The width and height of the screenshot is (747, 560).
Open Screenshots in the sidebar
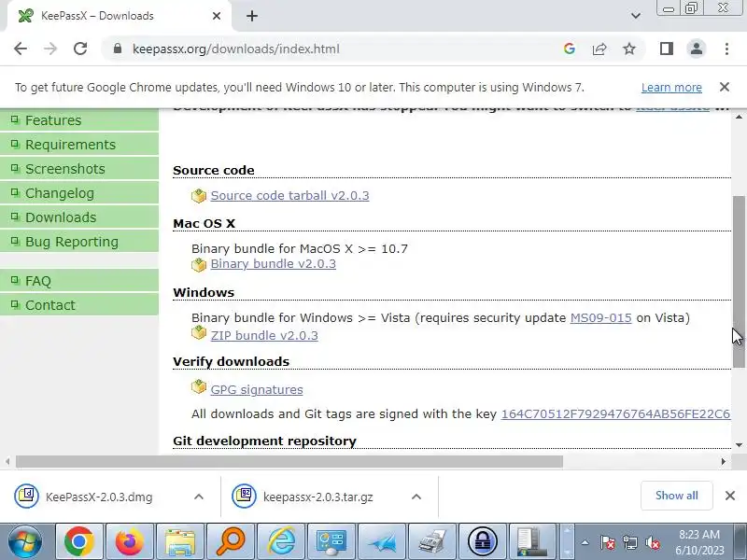click(x=79, y=169)
